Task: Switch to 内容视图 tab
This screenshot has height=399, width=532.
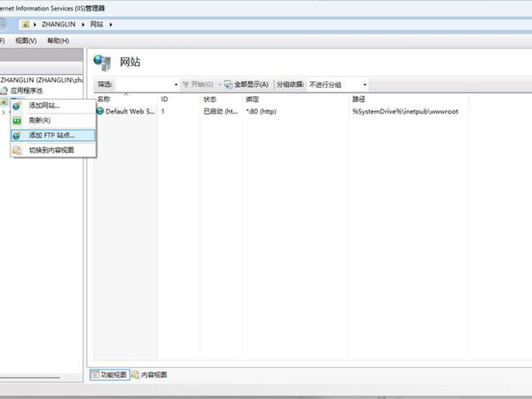Action: (149, 374)
